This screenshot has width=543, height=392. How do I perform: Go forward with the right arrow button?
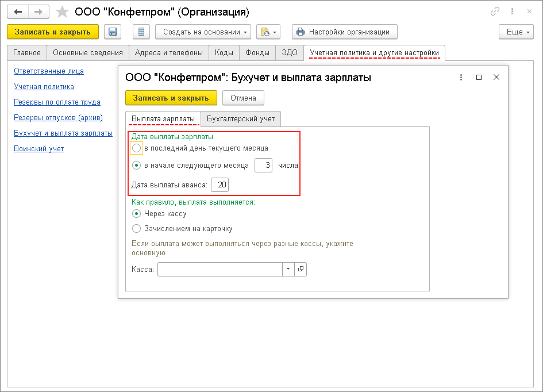coord(38,11)
